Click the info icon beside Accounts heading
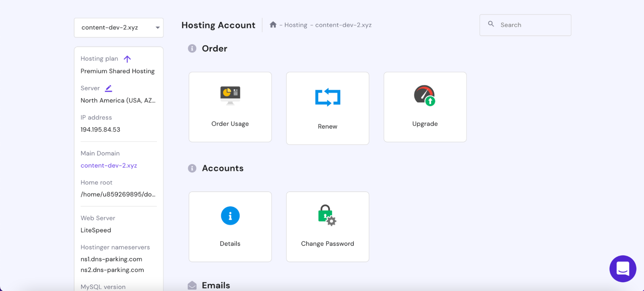The image size is (644, 291). coord(192,168)
